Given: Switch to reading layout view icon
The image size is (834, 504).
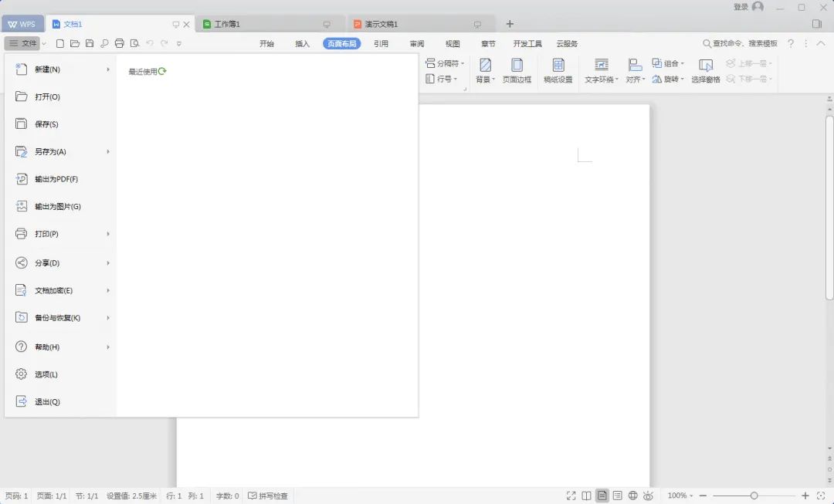Looking at the screenshot, I should (x=586, y=496).
